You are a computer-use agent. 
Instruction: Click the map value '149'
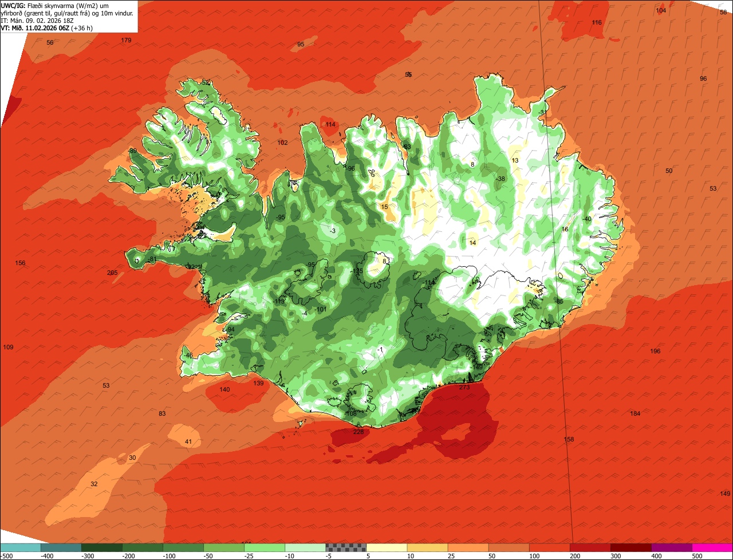pos(725,494)
